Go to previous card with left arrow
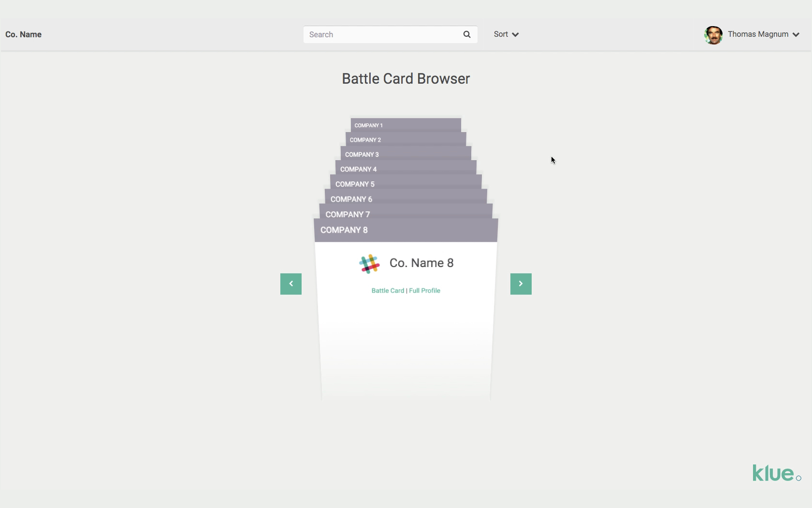 (x=291, y=284)
